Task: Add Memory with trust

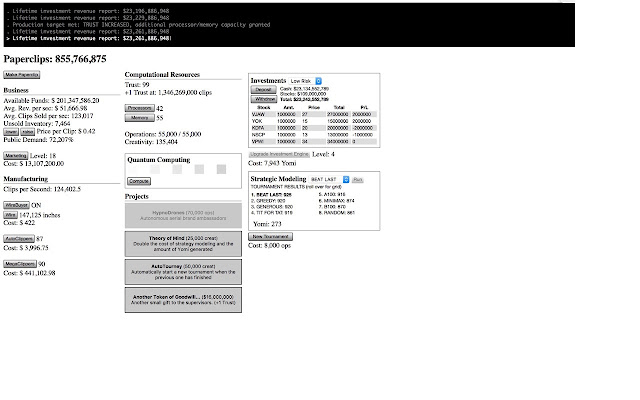Action: pos(140,118)
